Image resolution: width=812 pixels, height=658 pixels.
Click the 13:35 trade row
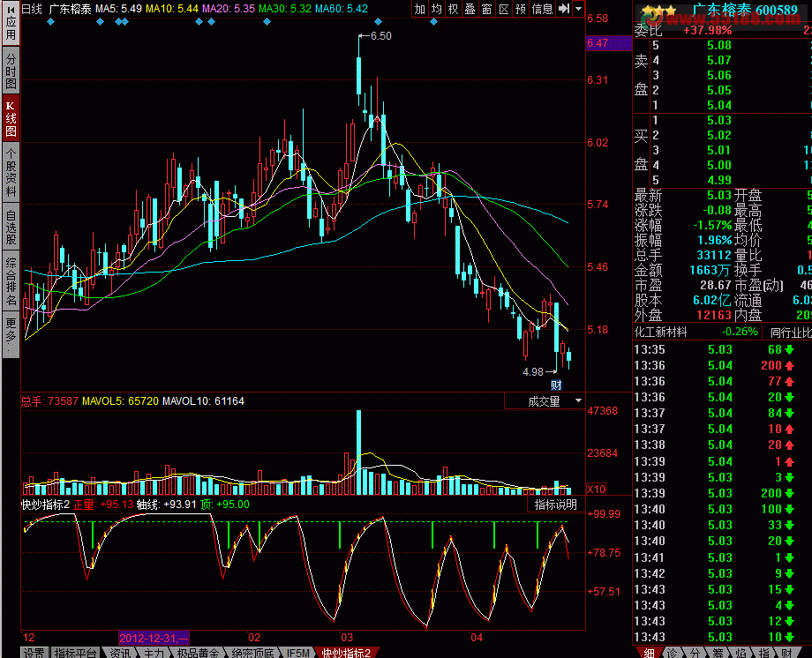click(x=722, y=349)
